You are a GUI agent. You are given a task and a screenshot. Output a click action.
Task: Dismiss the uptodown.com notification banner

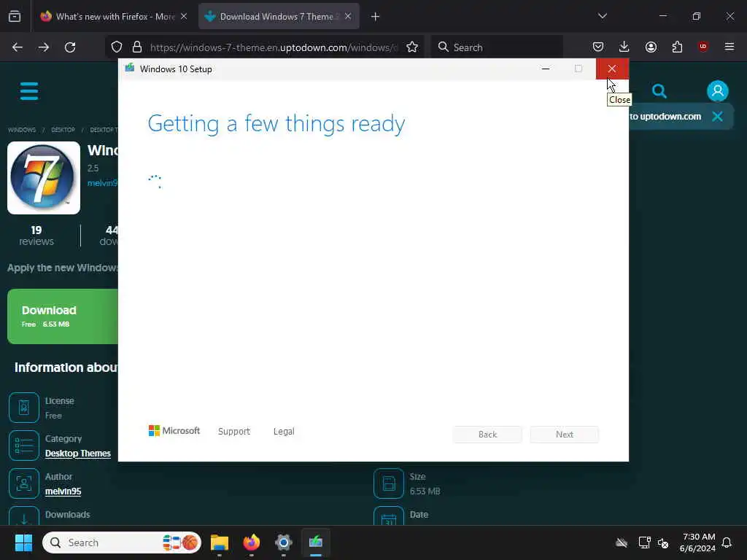pyautogui.click(x=718, y=116)
